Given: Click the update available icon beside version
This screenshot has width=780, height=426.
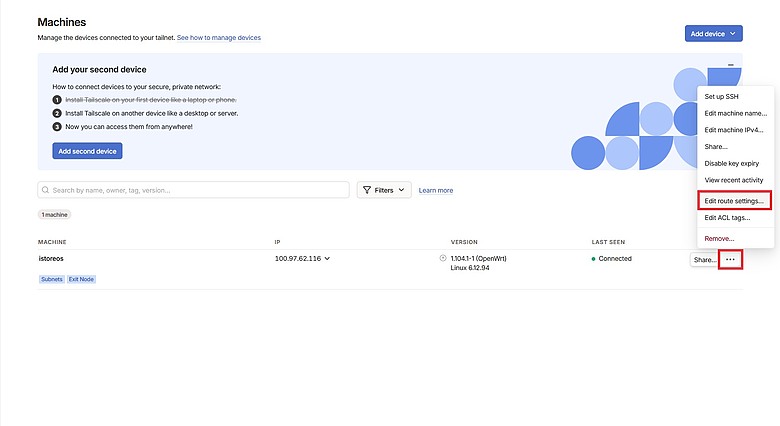Looking at the screenshot, I should 443,258.
